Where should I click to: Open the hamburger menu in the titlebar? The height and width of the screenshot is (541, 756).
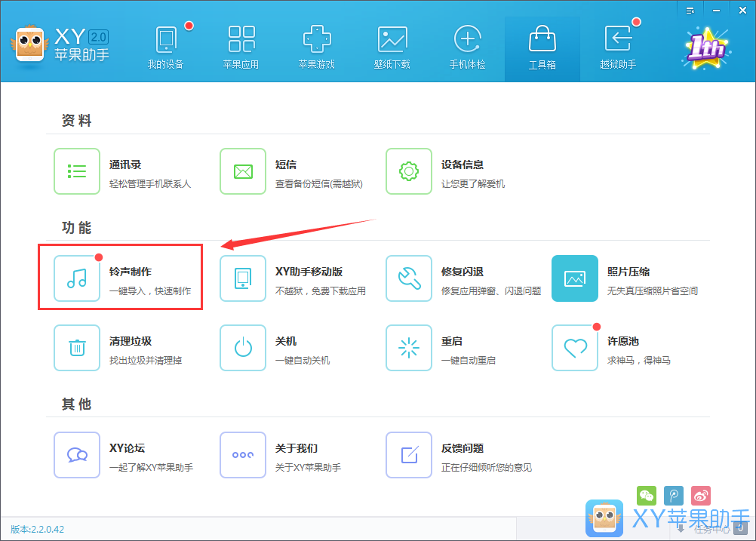[x=690, y=10]
